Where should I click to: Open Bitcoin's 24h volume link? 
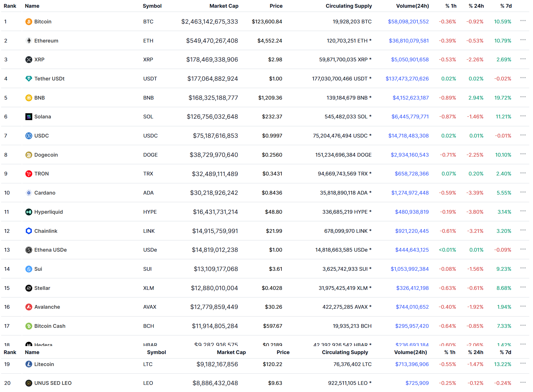click(408, 22)
